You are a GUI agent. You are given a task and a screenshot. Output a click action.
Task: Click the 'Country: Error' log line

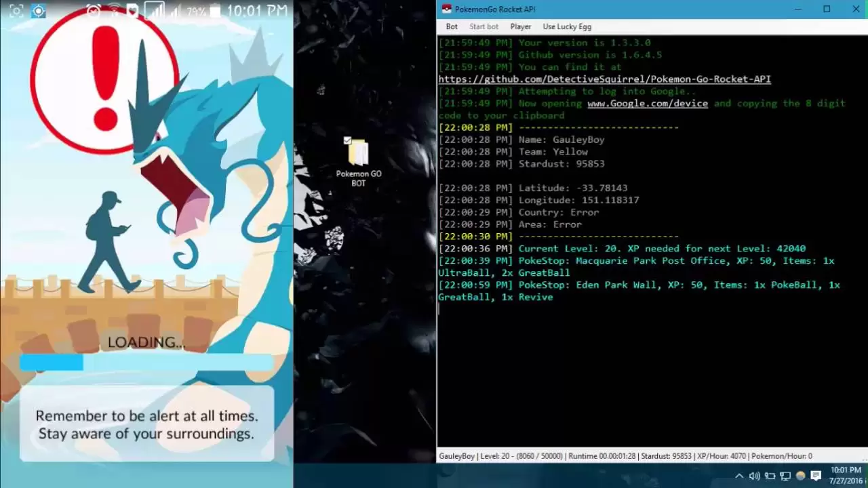[519, 213]
